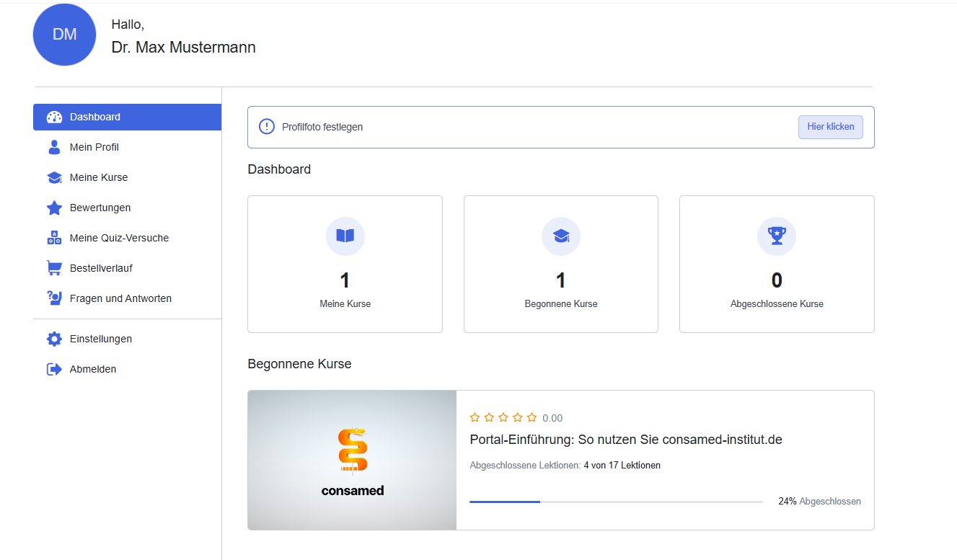
Task: Click the consamed course thumbnail image
Action: [x=352, y=460]
